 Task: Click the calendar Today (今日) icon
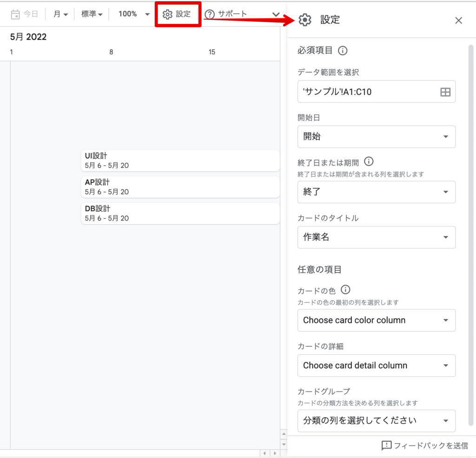15,14
